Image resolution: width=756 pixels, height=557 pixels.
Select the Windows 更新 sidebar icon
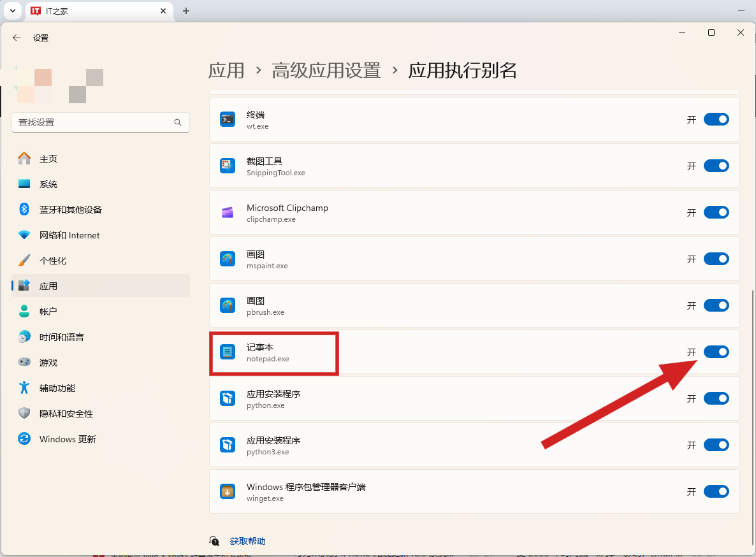24,438
